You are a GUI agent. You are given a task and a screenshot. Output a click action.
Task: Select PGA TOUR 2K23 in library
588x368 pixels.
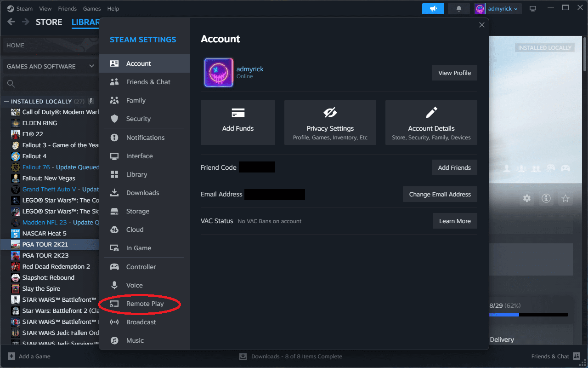(x=45, y=255)
